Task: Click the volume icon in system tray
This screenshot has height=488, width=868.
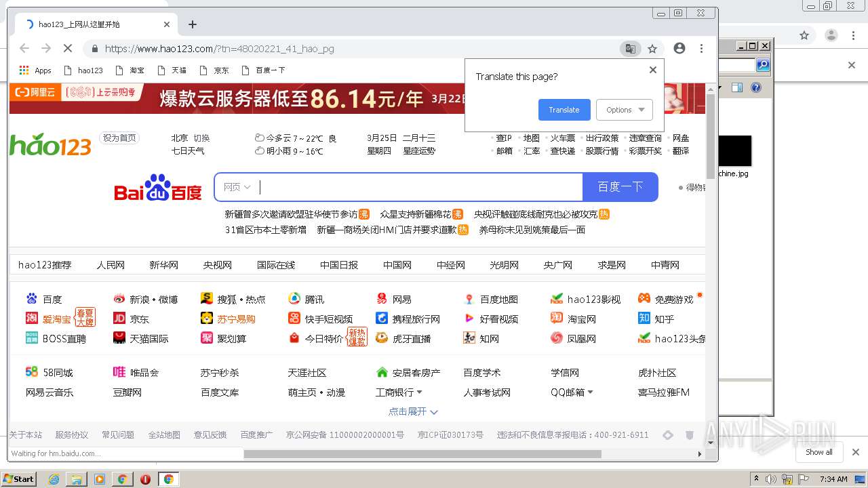Action: coord(771,479)
